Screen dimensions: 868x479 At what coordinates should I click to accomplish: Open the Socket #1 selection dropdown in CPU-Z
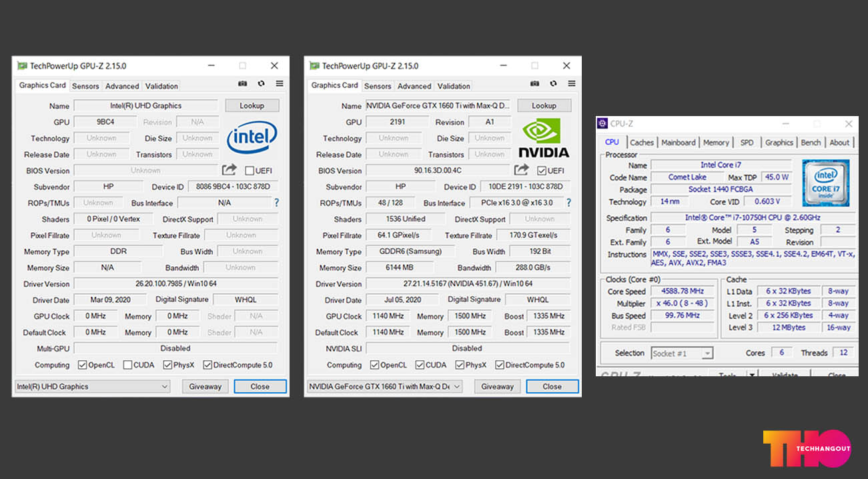(x=682, y=354)
